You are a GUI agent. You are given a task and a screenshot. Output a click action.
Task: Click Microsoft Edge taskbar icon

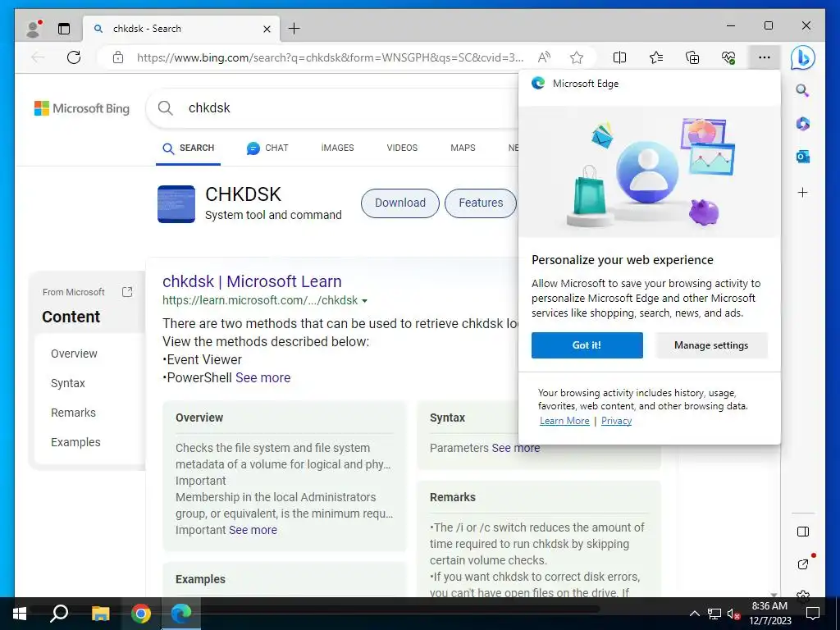point(181,614)
